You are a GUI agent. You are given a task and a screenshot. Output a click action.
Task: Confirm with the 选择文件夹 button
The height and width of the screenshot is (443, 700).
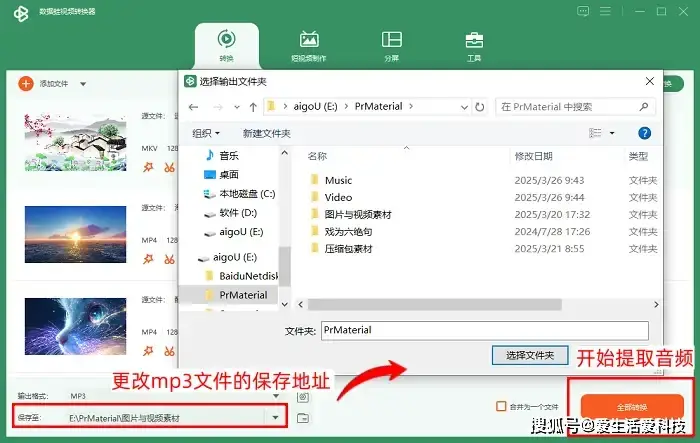529,354
